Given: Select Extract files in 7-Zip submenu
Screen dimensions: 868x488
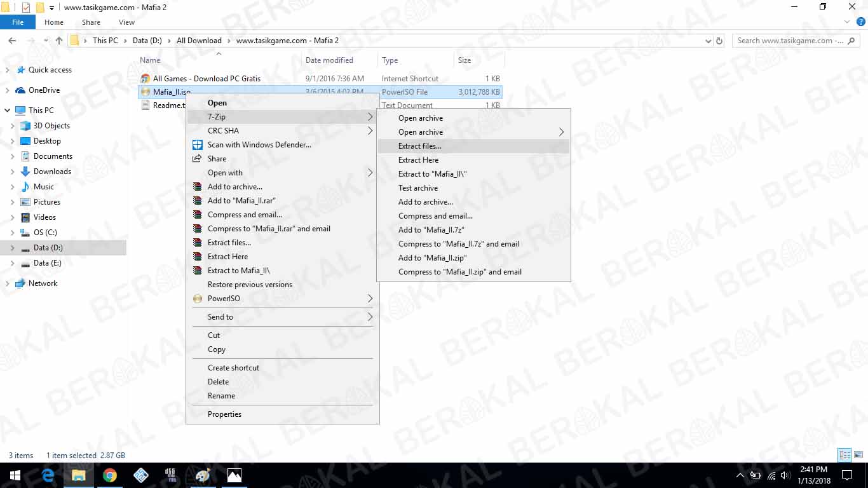Looking at the screenshot, I should 473,146.
